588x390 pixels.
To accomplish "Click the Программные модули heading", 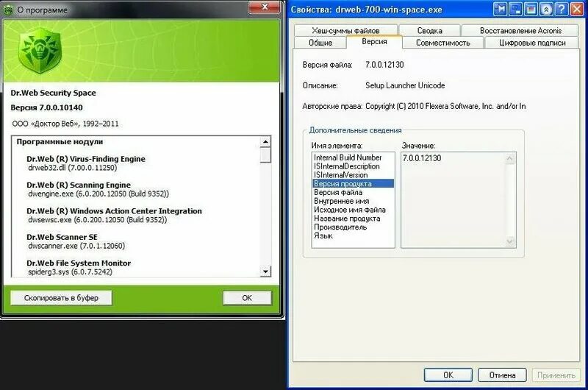I will [60, 142].
